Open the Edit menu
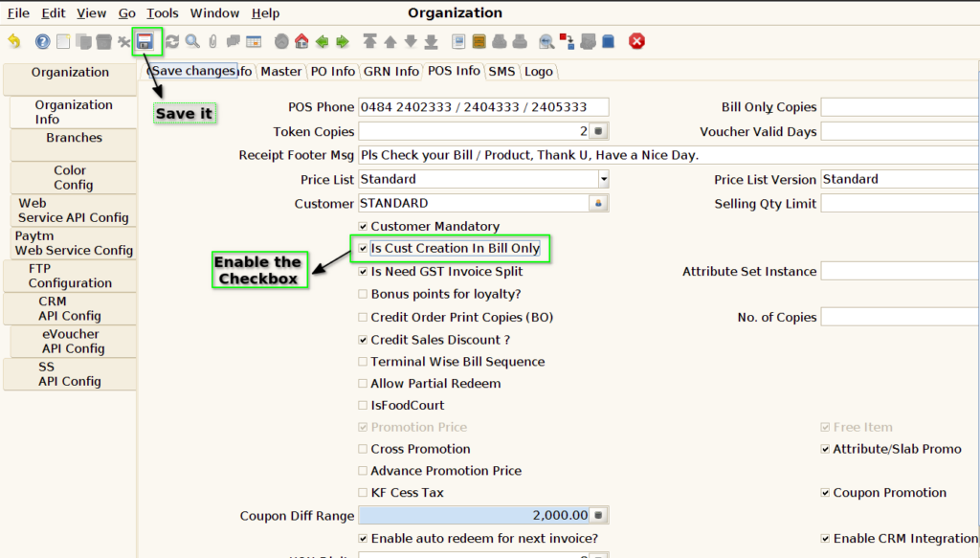This screenshot has width=980, height=558. coord(54,13)
